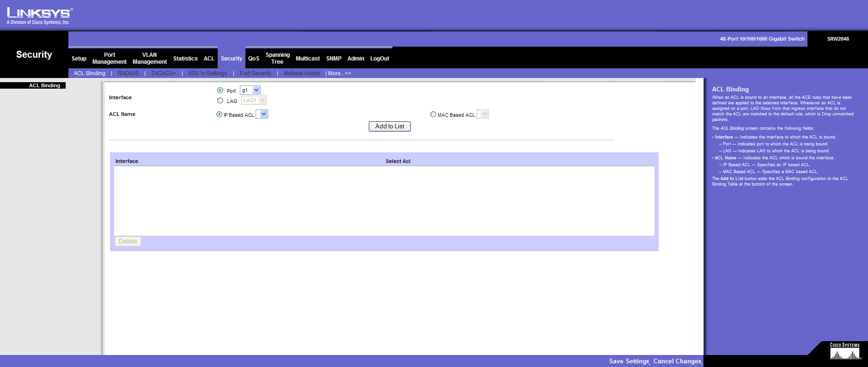Image resolution: width=868 pixels, height=367 pixels.
Task: Open the RADIUS submenu link
Action: tap(128, 73)
